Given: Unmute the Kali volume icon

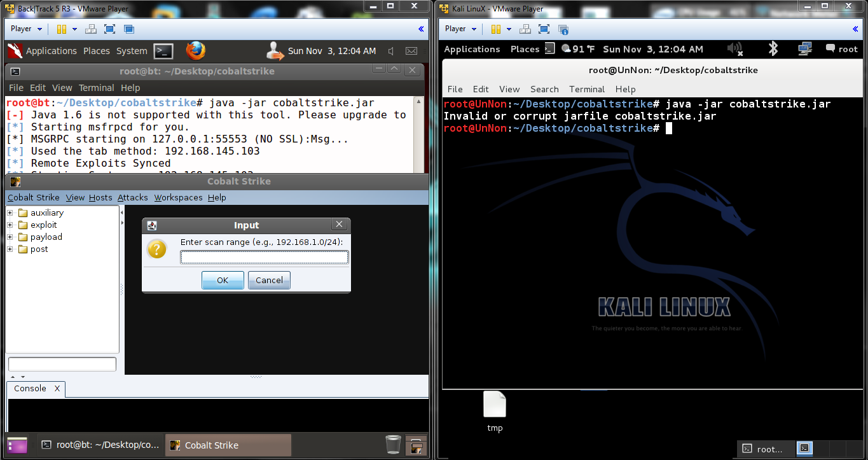Looking at the screenshot, I should point(735,49).
